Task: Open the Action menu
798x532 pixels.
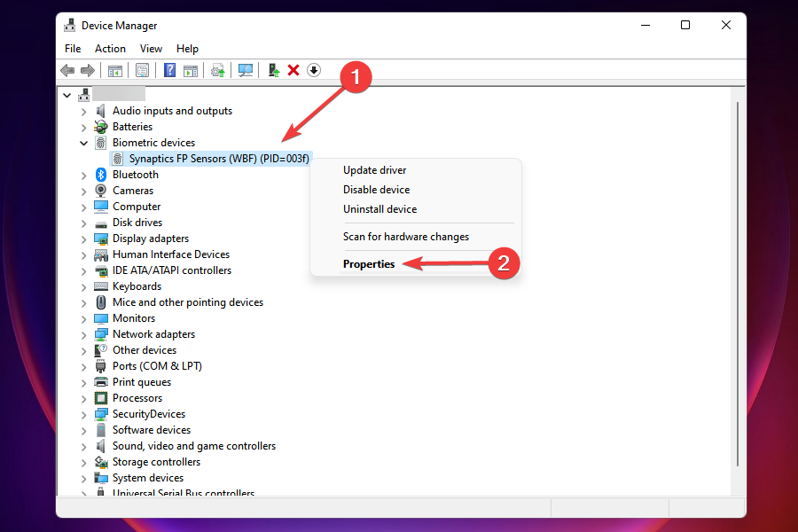Action: pyautogui.click(x=110, y=49)
